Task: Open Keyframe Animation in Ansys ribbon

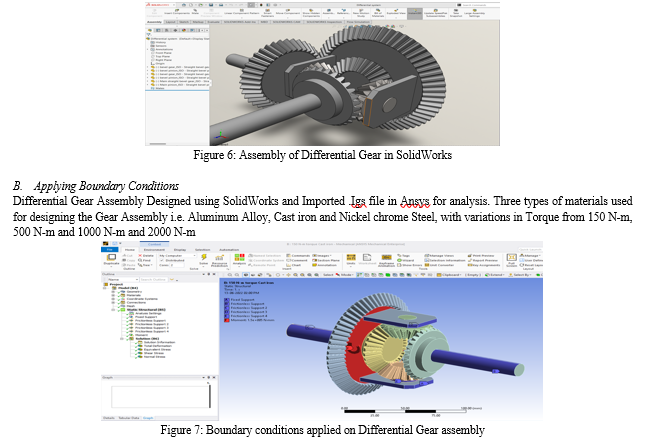Action: coord(387,260)
